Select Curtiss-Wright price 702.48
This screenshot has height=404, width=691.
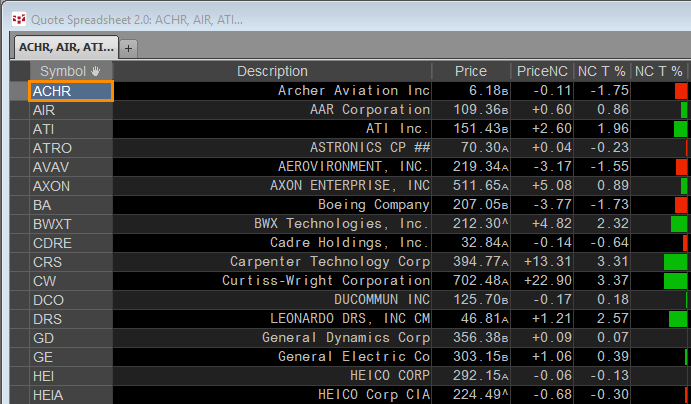click(470, 281)
